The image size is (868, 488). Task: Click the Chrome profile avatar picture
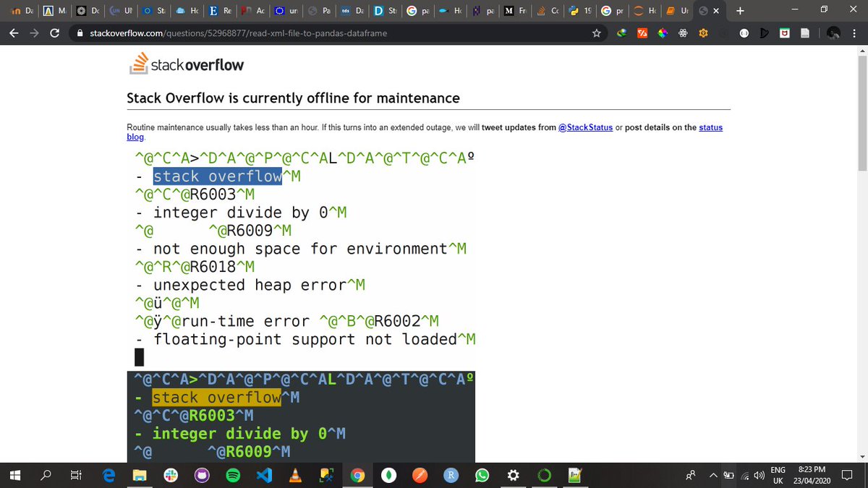(832, 33)
